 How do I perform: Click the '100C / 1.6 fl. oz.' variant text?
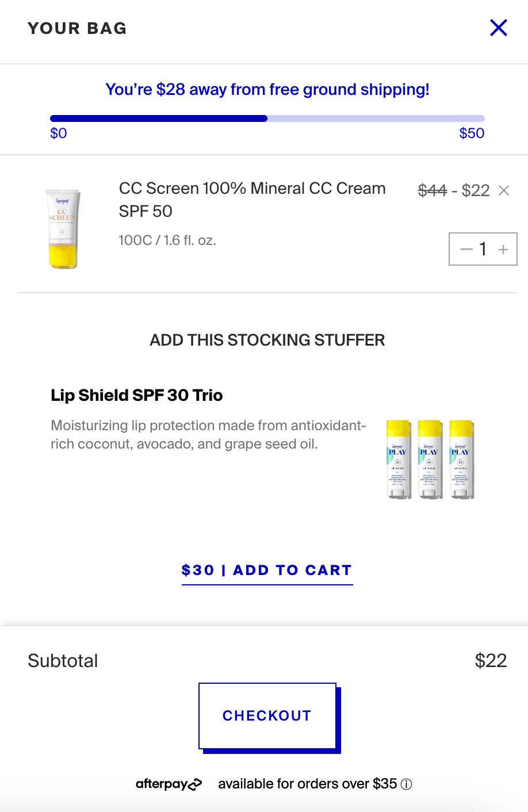pos(167,240)
